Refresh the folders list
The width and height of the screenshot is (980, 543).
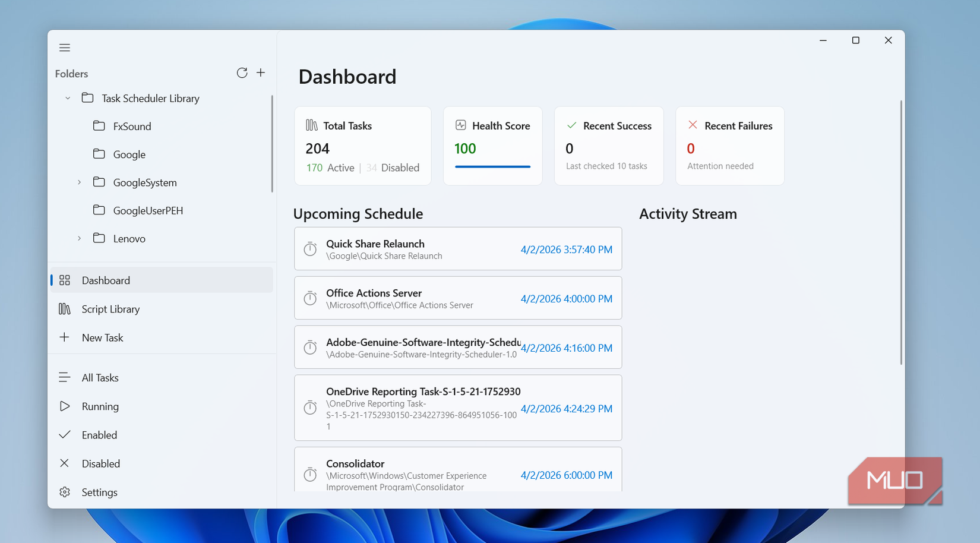(242, 72)
